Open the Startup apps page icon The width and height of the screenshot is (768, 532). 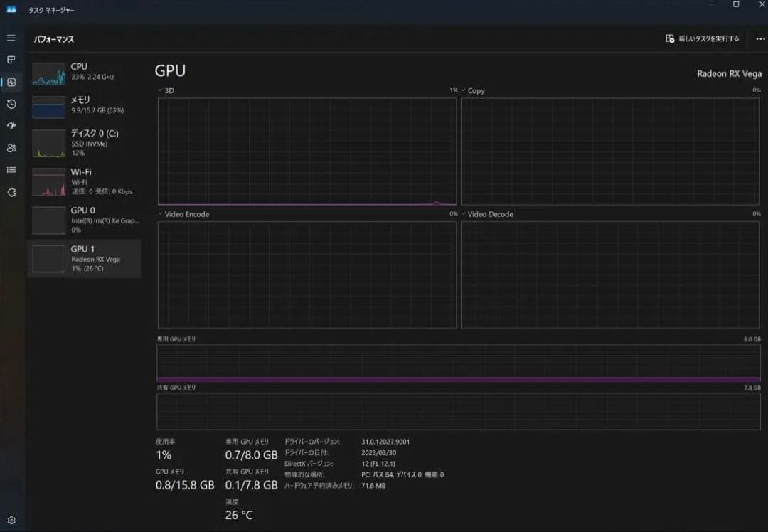tap(10, 127)
